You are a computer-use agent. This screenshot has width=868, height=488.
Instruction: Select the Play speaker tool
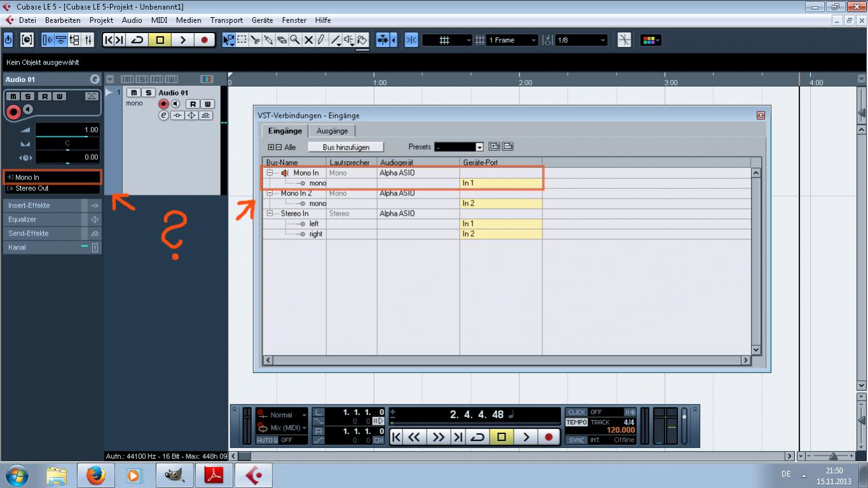[348, 40]
